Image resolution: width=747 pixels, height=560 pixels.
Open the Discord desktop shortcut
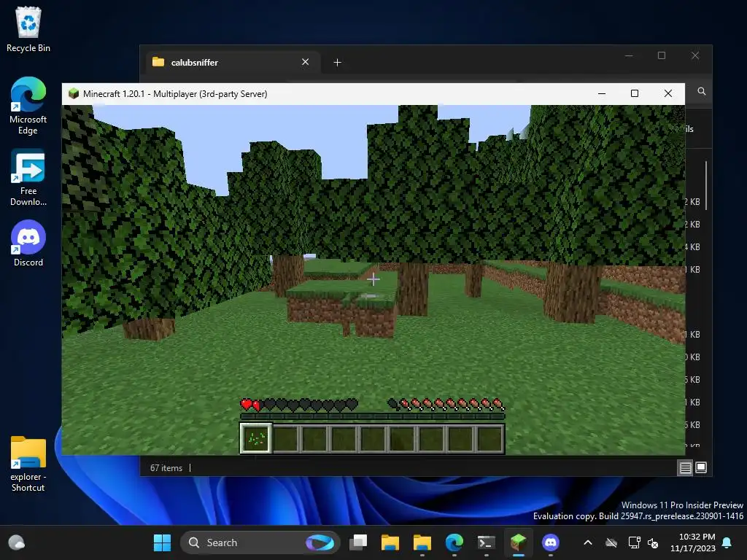(28, 244)
